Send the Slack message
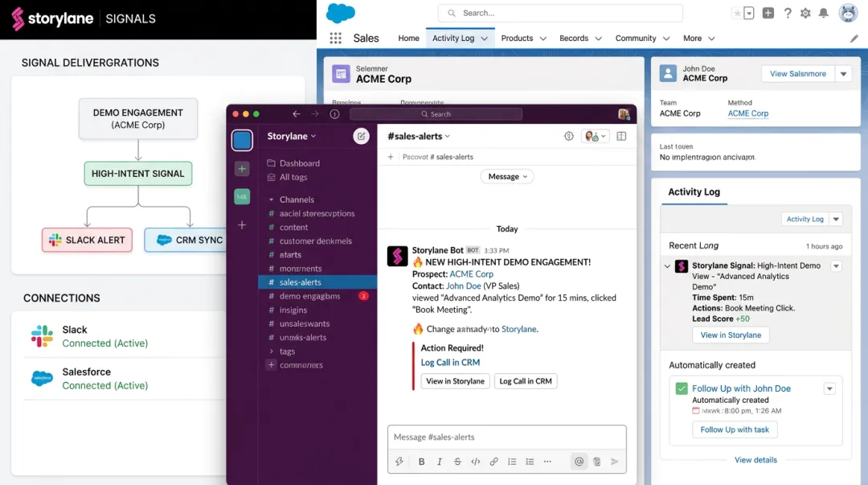 615,461
